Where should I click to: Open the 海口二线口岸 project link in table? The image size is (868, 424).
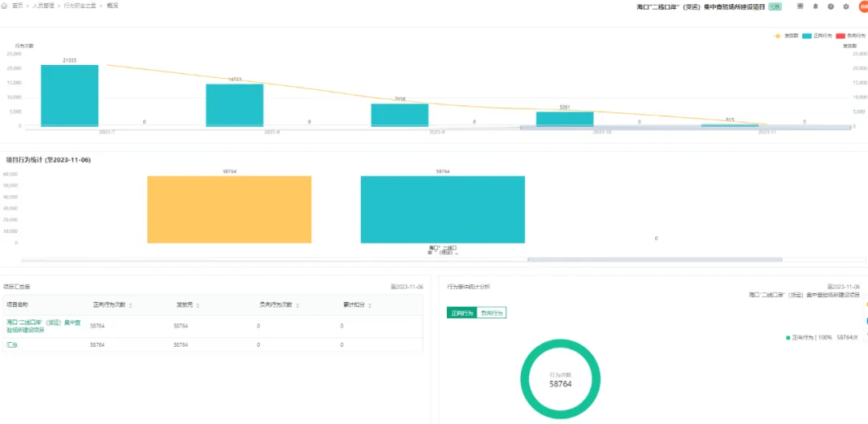coord(43,326)
